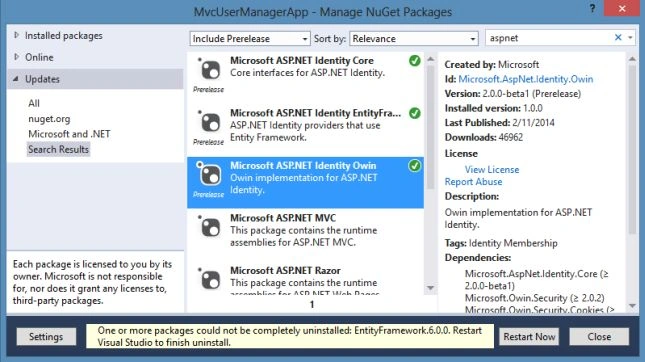645x362 pixels.
Task: Select the Microsoft ASP.NET Razor title
Action: pos(285,271)
